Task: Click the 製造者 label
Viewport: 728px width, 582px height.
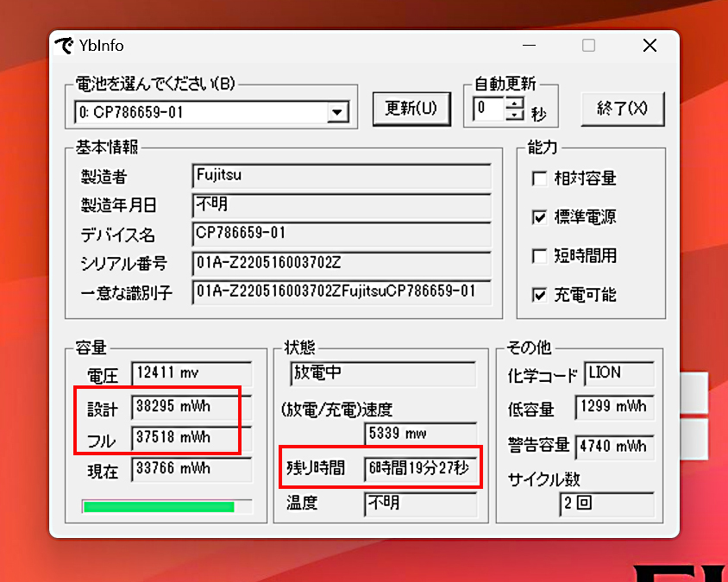Action: (104, 177)
